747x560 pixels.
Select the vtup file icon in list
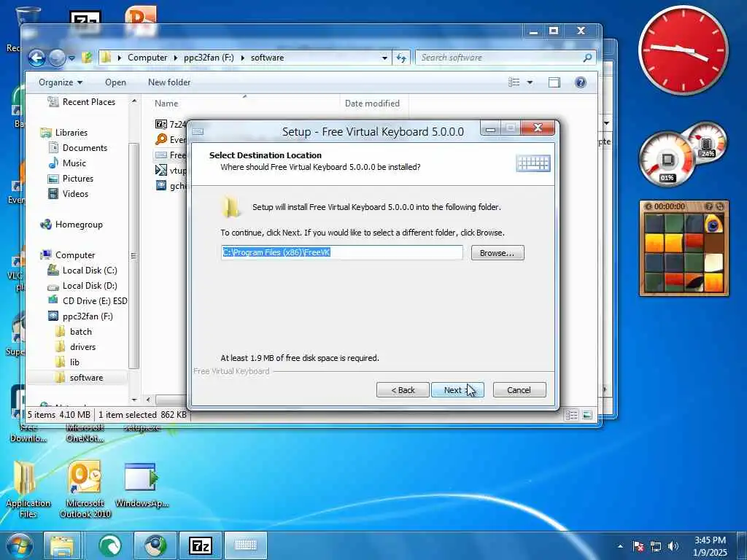[161, 170]
